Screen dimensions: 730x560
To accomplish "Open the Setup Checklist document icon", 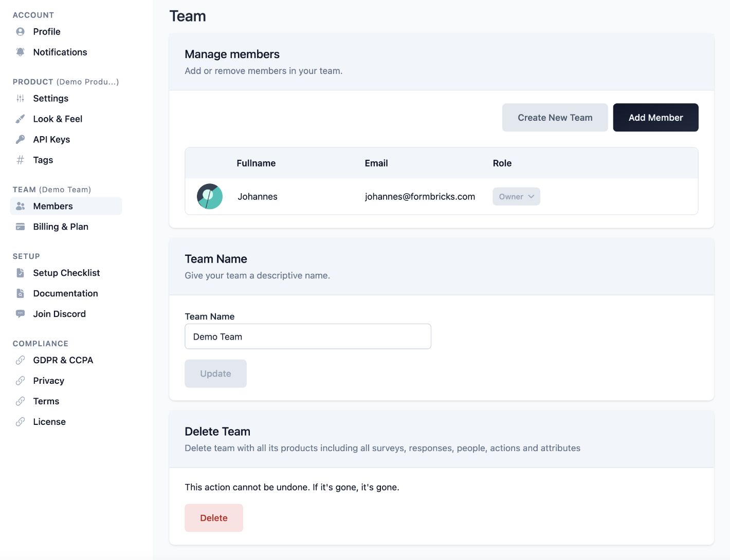I will click(x=20, y=273).
